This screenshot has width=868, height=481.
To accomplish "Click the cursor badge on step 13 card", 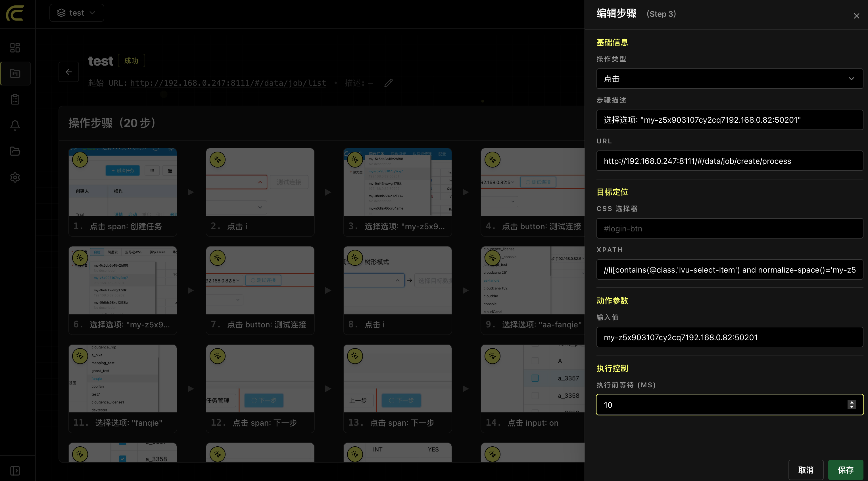I will (355, 356).
